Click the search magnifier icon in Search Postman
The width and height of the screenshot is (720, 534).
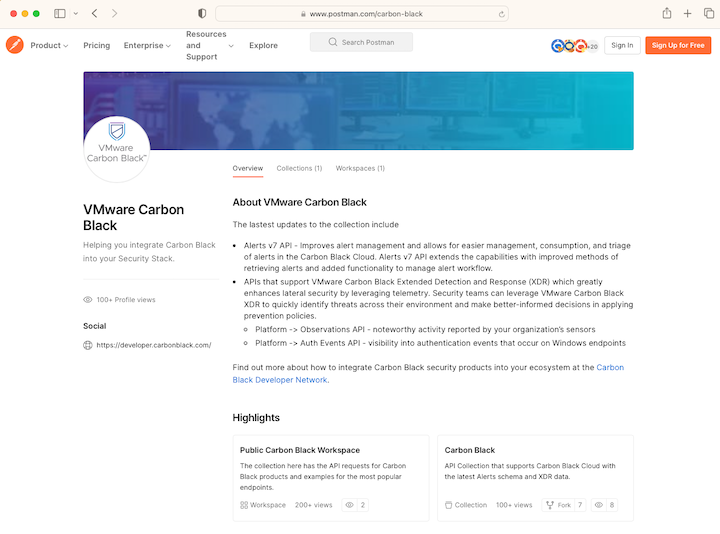pos(333,42)
